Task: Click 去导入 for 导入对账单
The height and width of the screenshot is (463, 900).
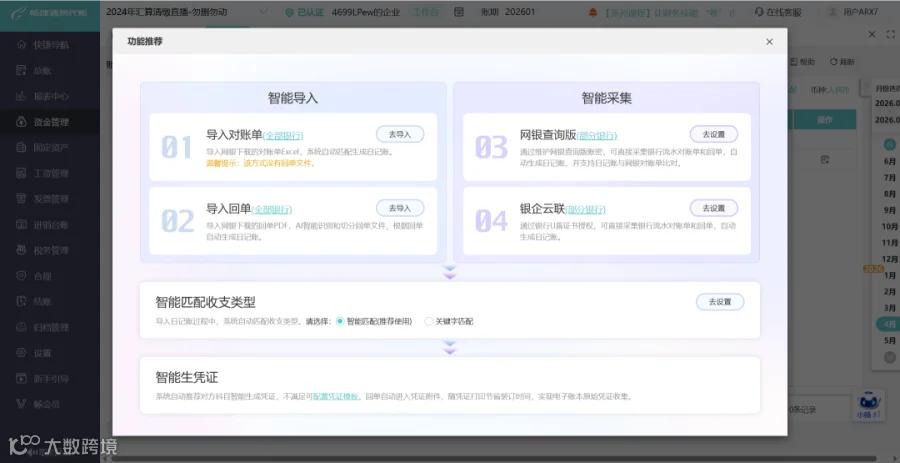Action: coord(400,134)
